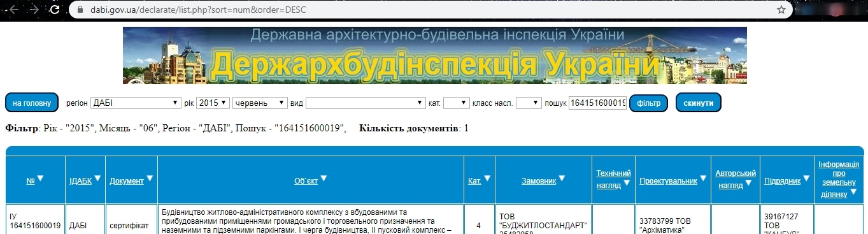Sort by ІДАБК column header link

pos(81,180)
